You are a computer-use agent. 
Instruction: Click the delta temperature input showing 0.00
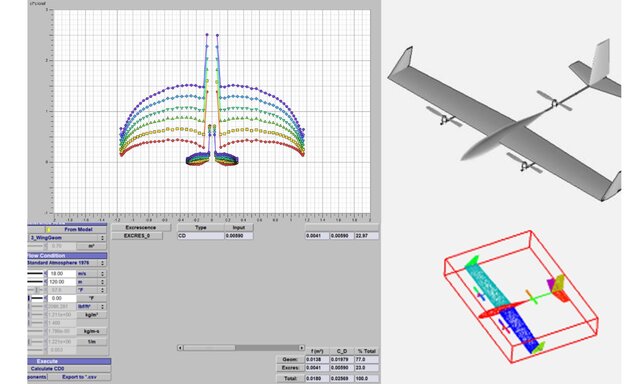(x=62, y=298)
